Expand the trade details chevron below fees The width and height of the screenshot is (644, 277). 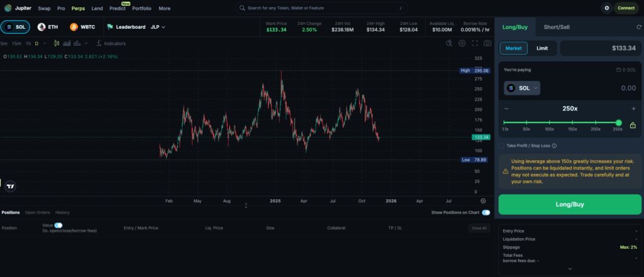[570, 269]
